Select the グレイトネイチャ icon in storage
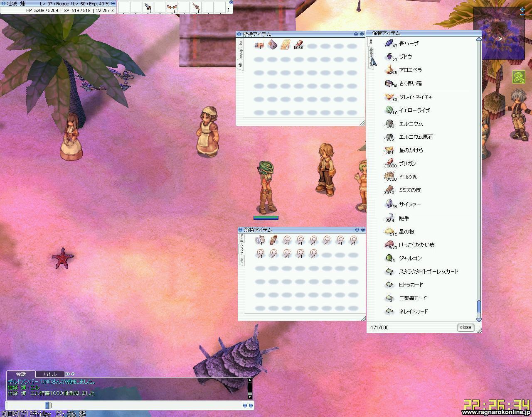The image size is (532, 417). (x=390, y=97)
